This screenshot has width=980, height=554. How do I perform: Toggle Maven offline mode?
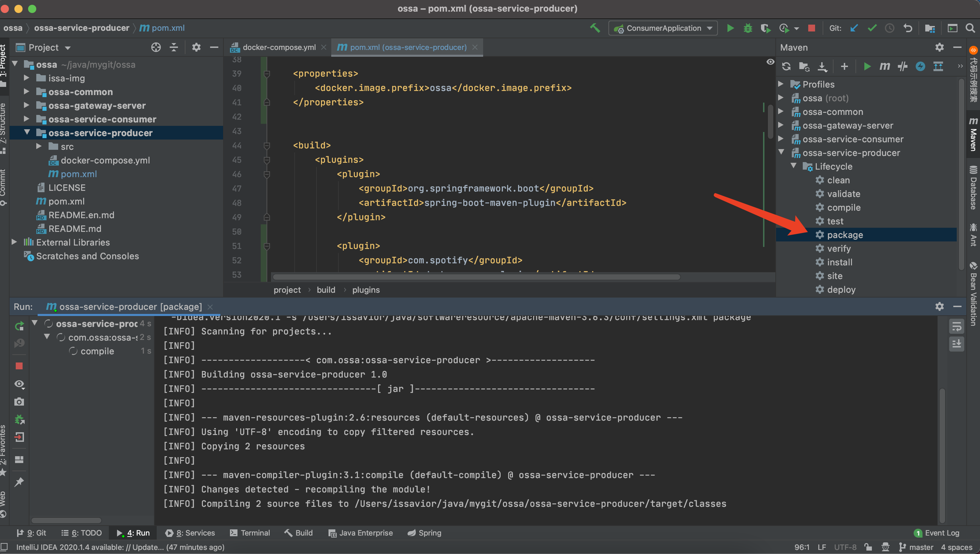point(902,67)
